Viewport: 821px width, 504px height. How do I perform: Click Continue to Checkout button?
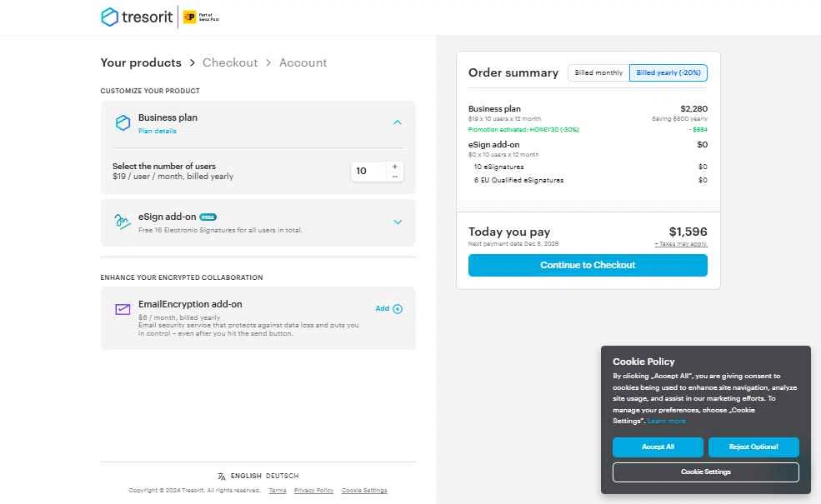tap(588, 266)
